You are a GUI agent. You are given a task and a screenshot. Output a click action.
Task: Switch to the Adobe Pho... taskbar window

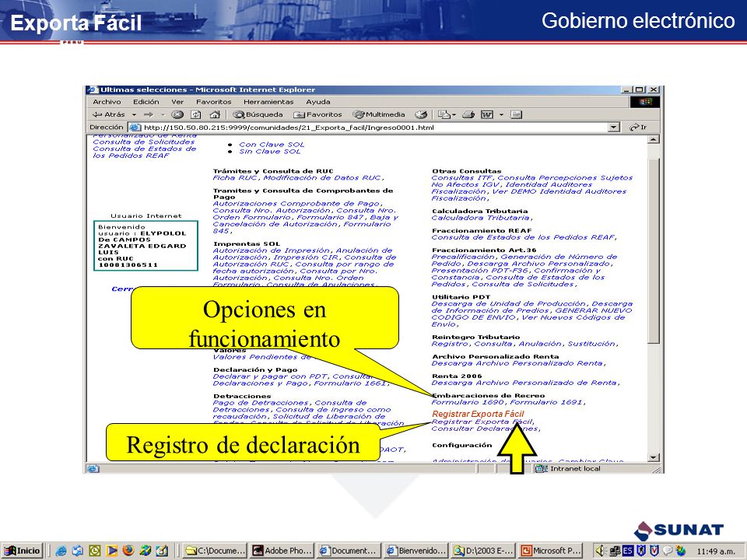pos(282,551)
